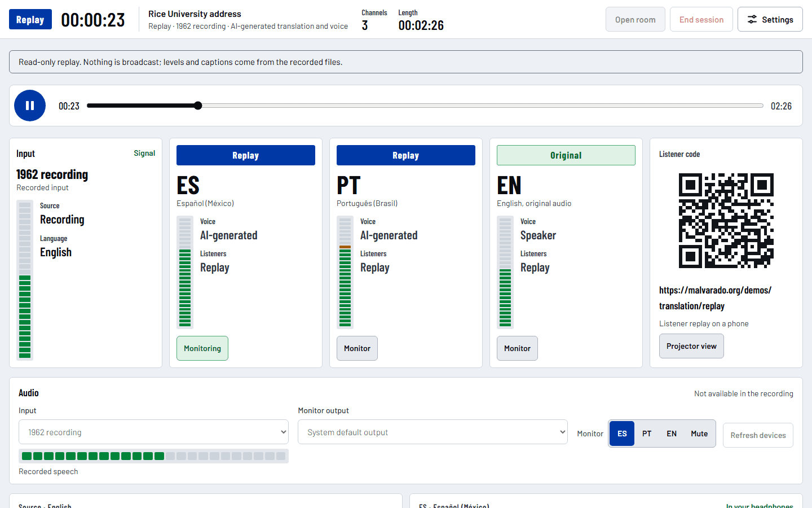Pause the replay playback
The image size is (812, 508).
30,106
